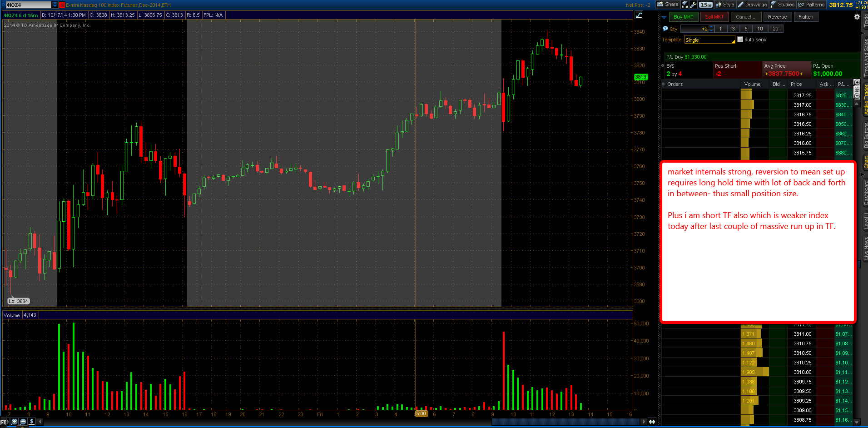This screenshot has height=428, width=868.
Task: Change the 15m timeframe button
Action: (706, 5)
